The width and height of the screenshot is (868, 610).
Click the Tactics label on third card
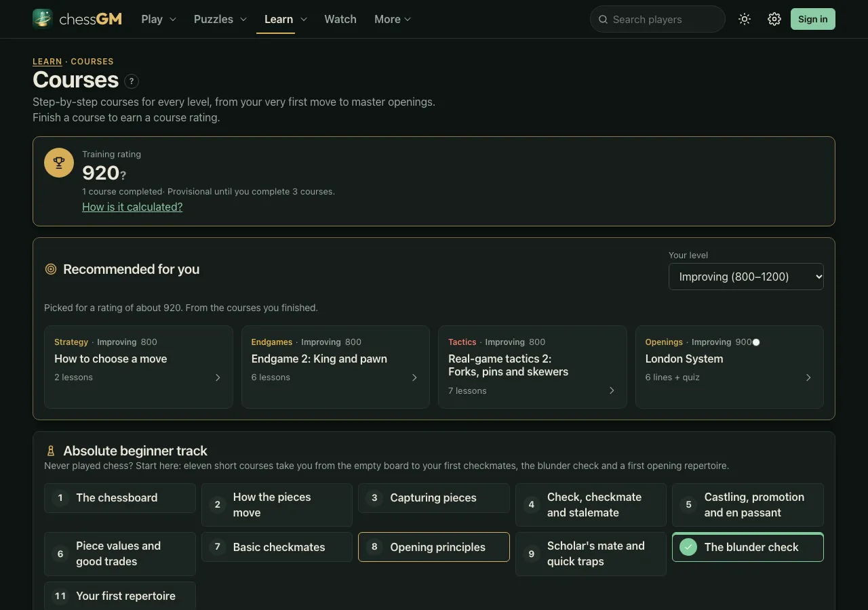point(462,342)
